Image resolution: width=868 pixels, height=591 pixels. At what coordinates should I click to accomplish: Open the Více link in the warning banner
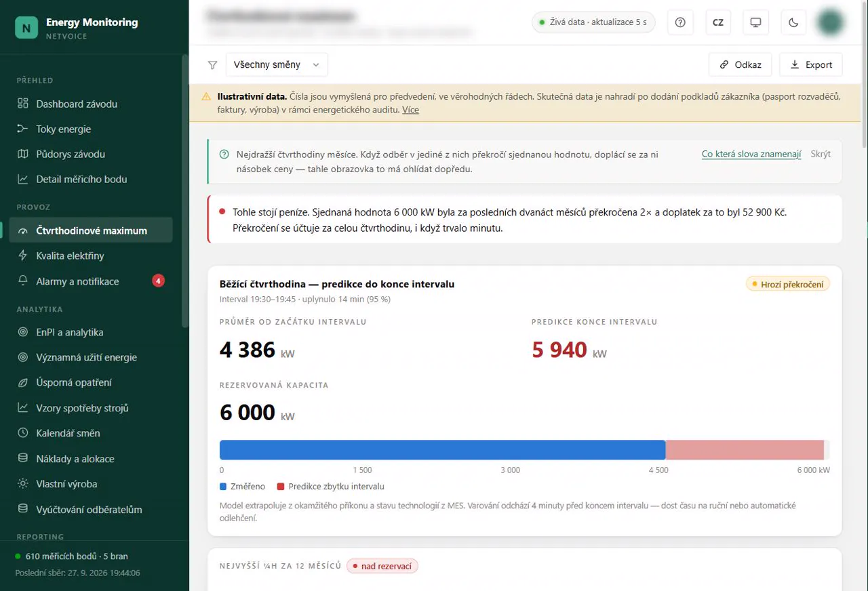pyautogui.click(x=410, y=110)
